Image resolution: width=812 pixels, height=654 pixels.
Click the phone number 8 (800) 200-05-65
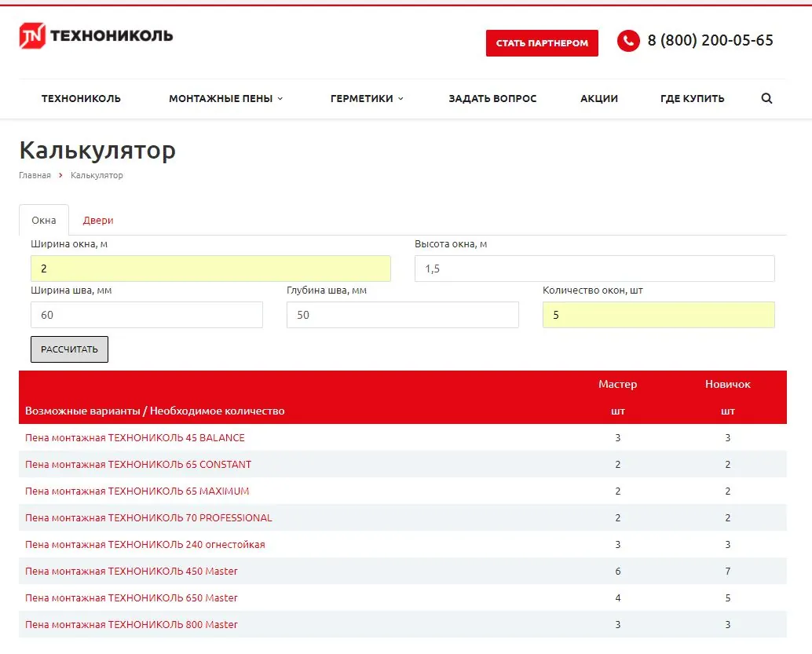(710, 40)
